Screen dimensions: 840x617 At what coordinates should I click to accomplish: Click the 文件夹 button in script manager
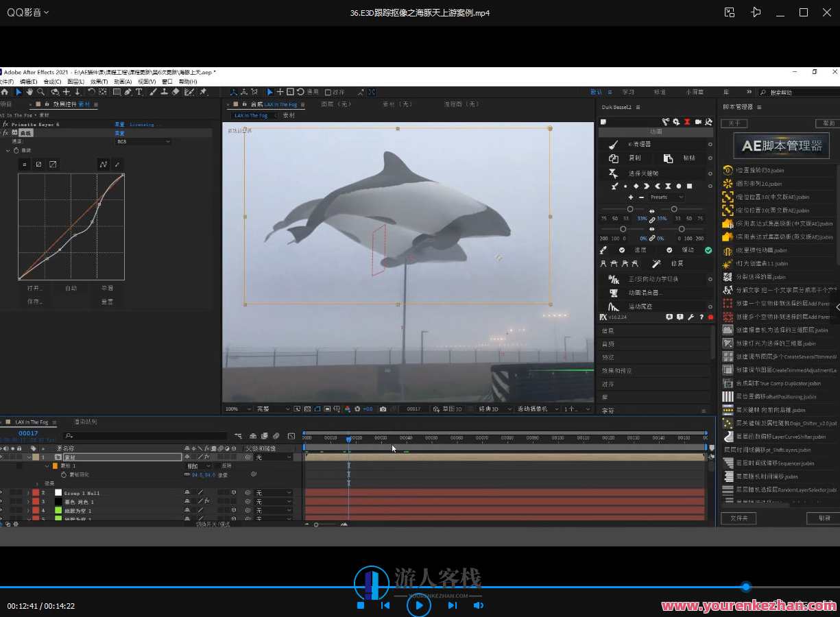click(x=738, y=518)
